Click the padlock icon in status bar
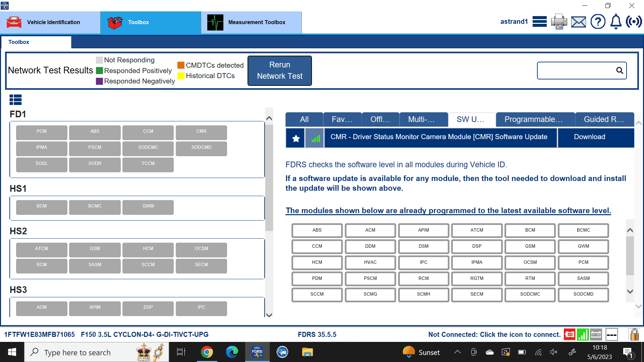 (x=634, y=334)
